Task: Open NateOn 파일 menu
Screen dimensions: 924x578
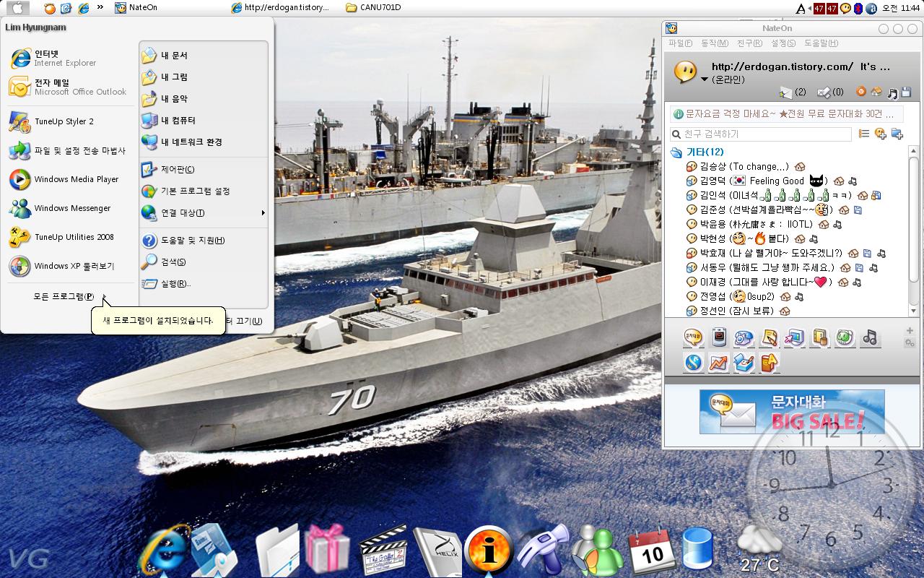Action: [680, 43]
